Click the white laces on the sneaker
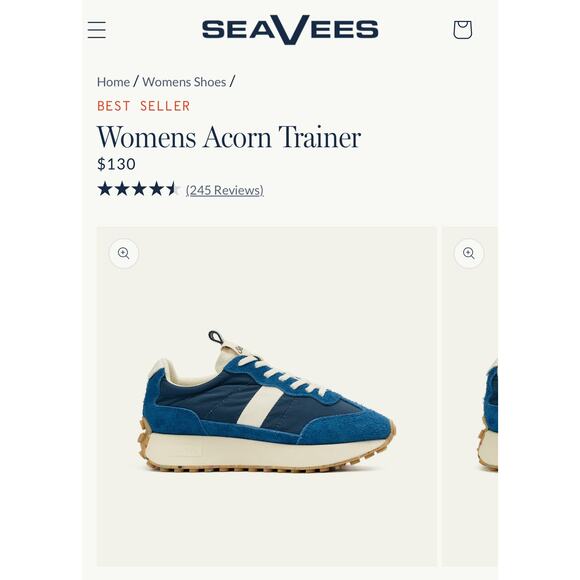Image resolution: width=580 pixels, height=580 pixels. (282, 374)
